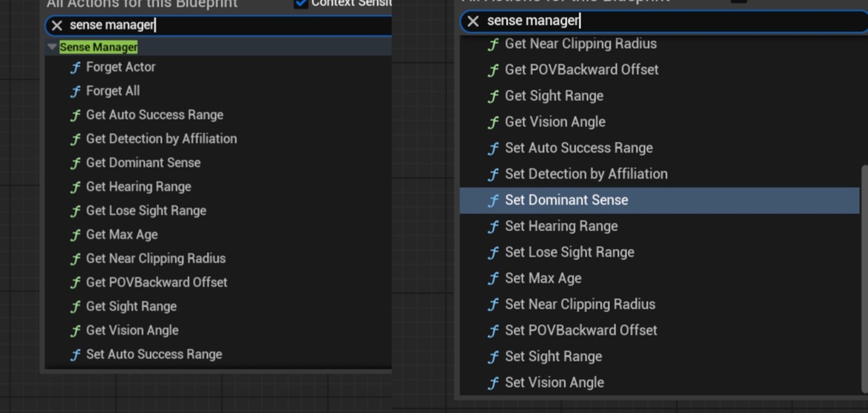Image resolution: width=868 pixels, height=413 pixels.
Task: Pick Get Hearing Range from the list
Action: pos(139,187)
